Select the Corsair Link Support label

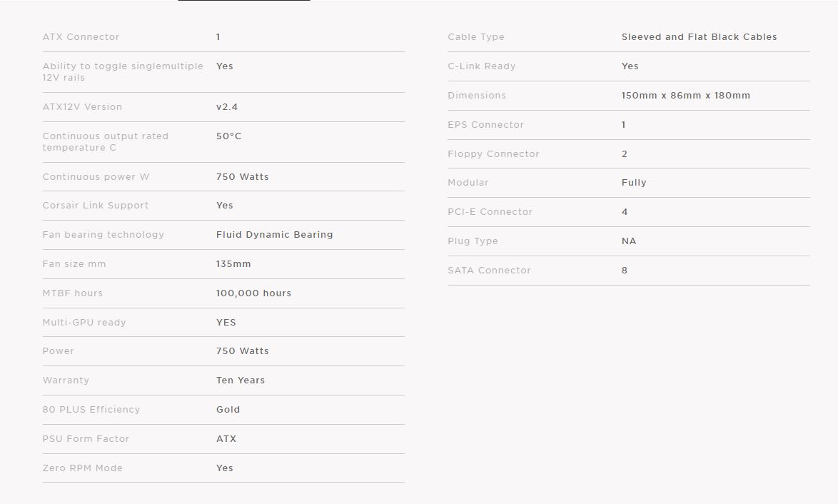tap(96, 206)
